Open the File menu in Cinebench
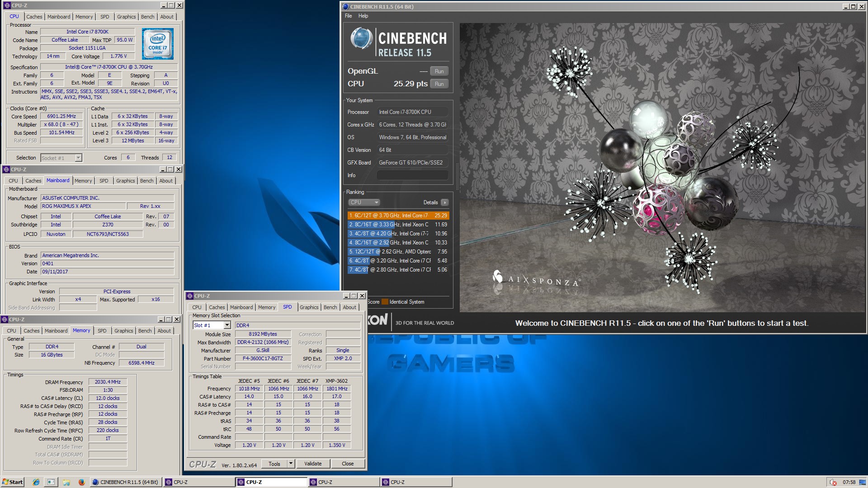Screen dimensions: 868x488 (348, 16)
